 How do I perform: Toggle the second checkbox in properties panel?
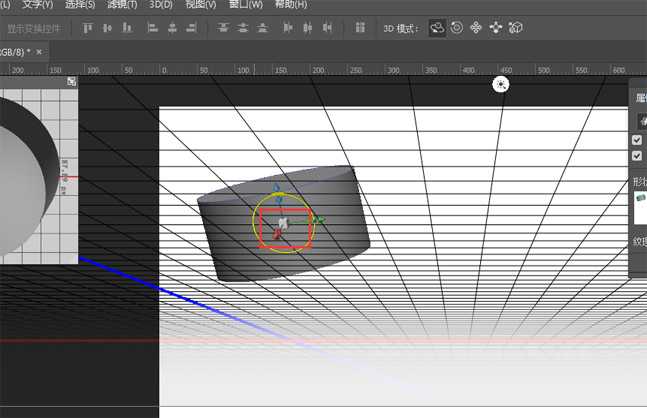point(637,156)
